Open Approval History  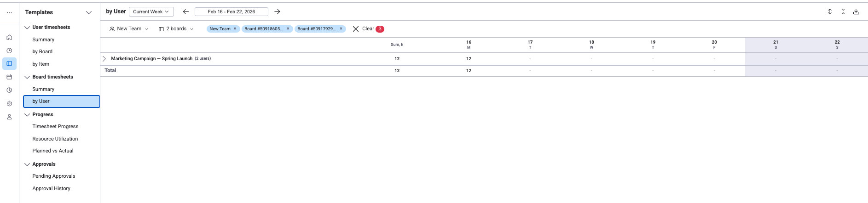[52, 188]
